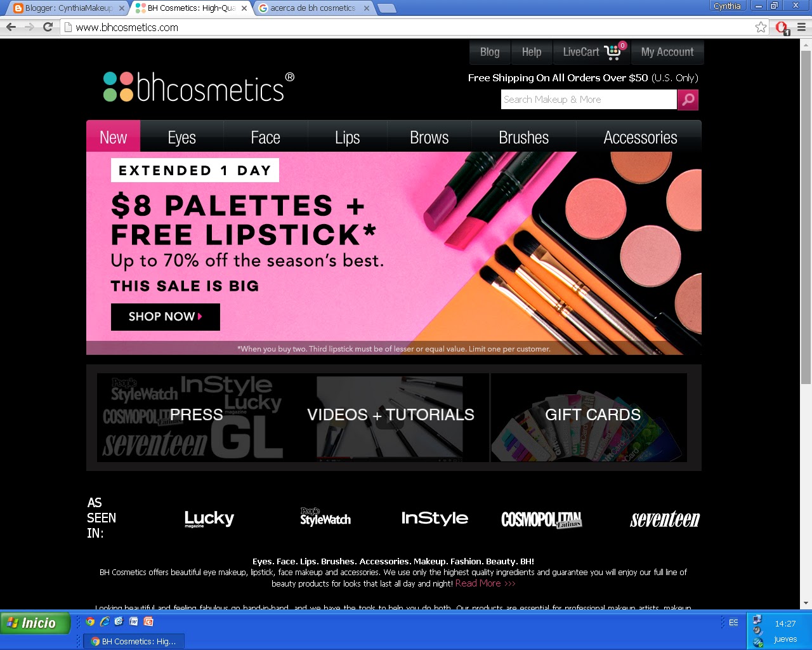Close the Blogger CynthiaMakeup tab
The height and width of the screenshot is (650, 812).
(x=122, y=8)
